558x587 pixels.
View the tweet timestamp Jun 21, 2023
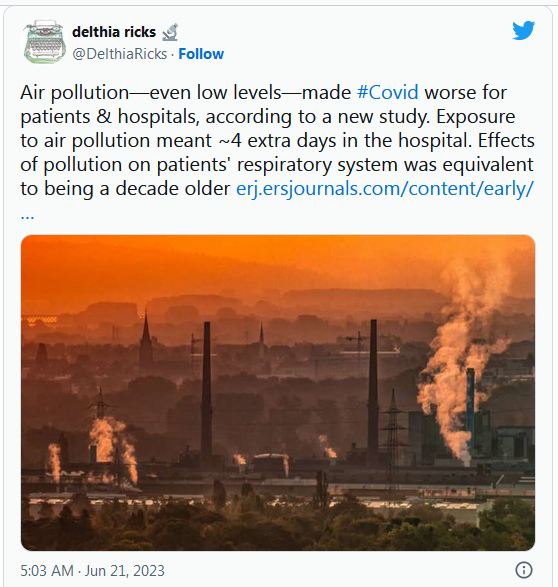click(125, 571)
